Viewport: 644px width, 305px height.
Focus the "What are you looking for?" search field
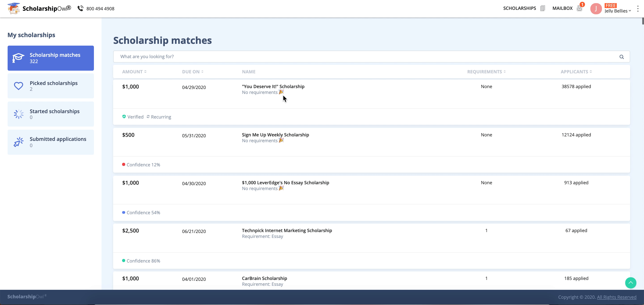(371, 57)
